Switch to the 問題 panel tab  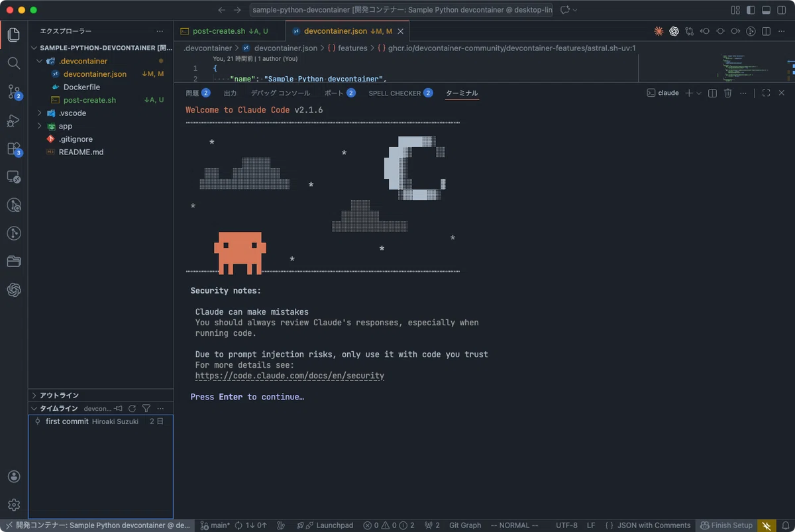point(198,93)
